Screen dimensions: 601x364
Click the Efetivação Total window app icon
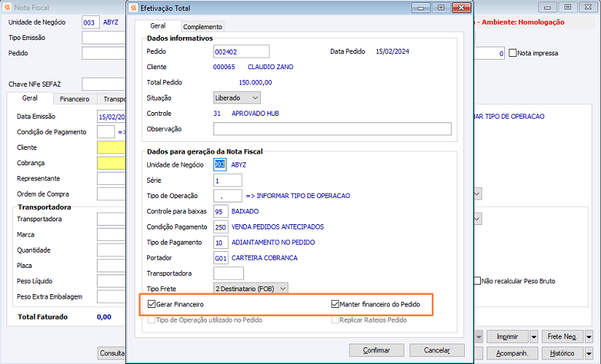pyautogui.click(x=133, y=8)
